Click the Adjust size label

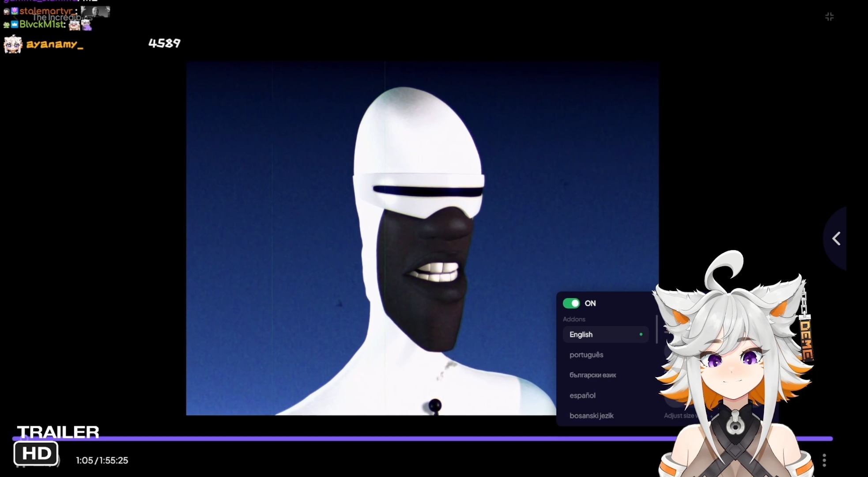[x=680, y=416]
